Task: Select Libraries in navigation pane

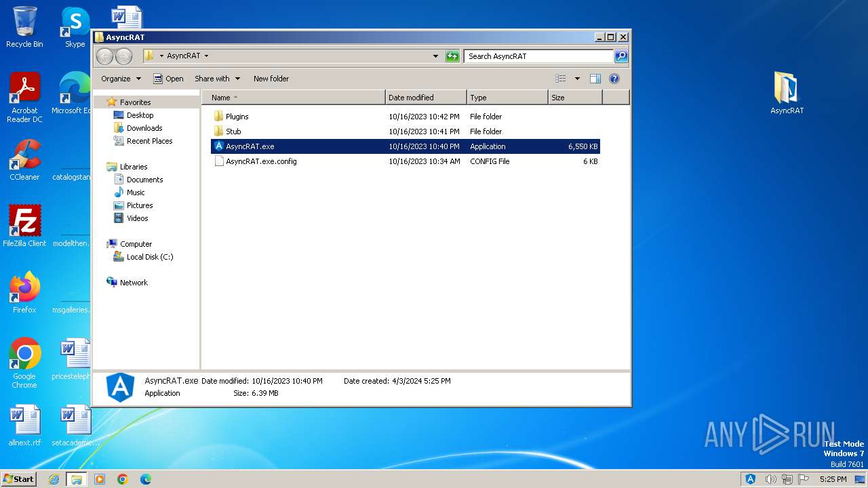Action: (x=134, y=167)
